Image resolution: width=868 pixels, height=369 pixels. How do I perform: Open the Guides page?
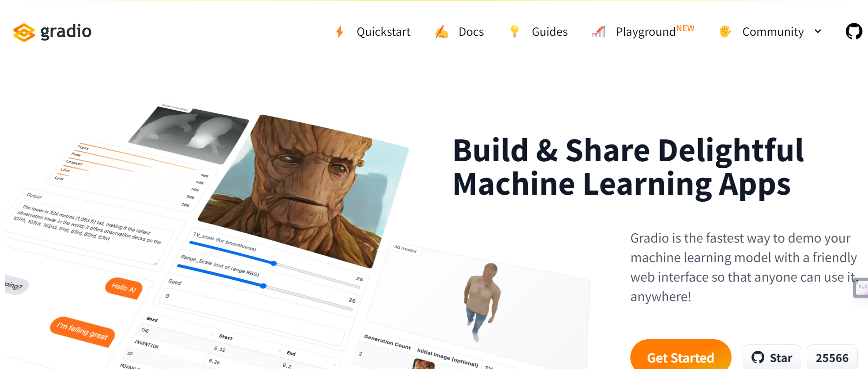pos(550,32)
